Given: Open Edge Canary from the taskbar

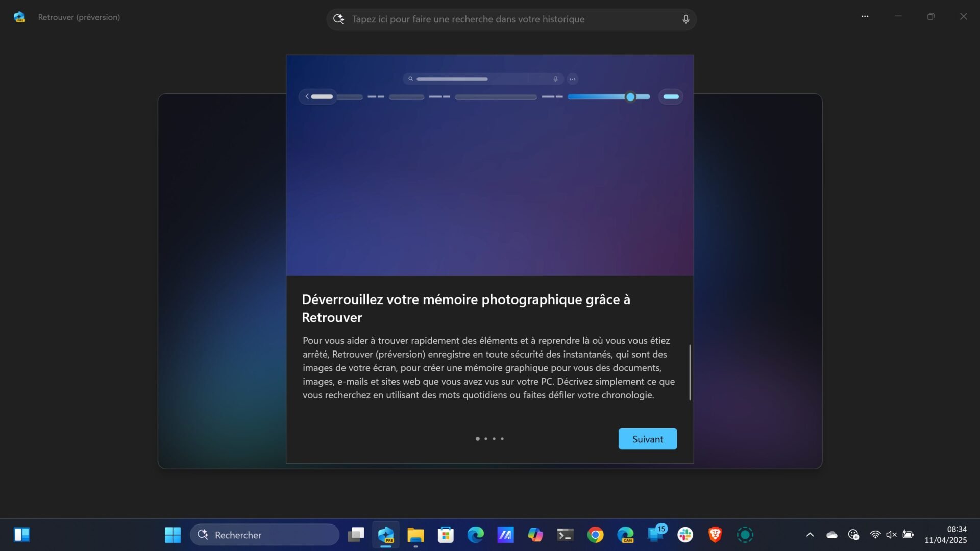Looking at the screenshot, I should pyautogui.click(x=625, y=535).
